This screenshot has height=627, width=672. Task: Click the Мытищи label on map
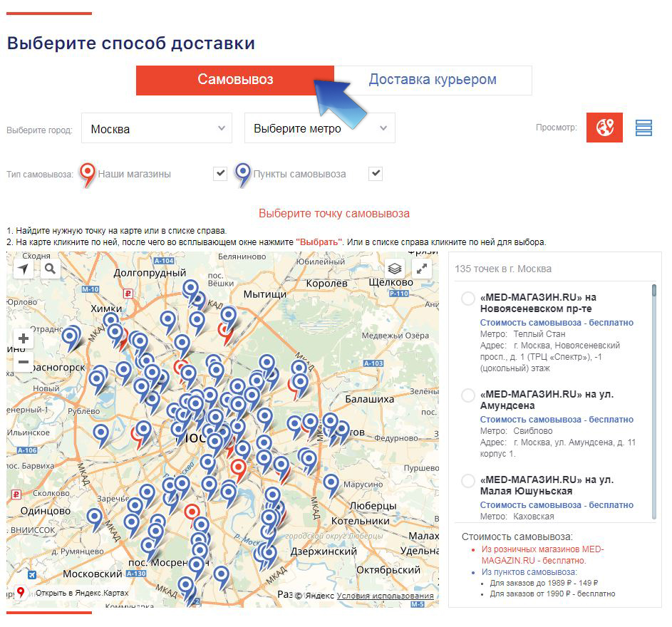tap(265, 294)
